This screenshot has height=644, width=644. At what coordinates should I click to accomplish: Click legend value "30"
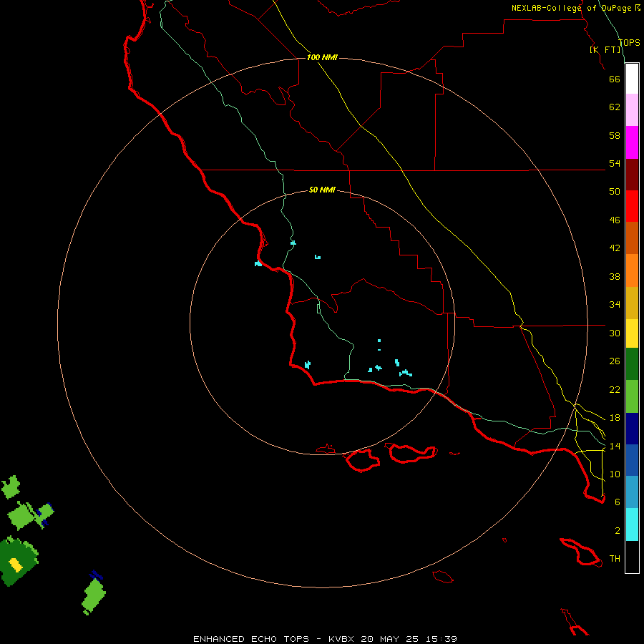(615, 333)
